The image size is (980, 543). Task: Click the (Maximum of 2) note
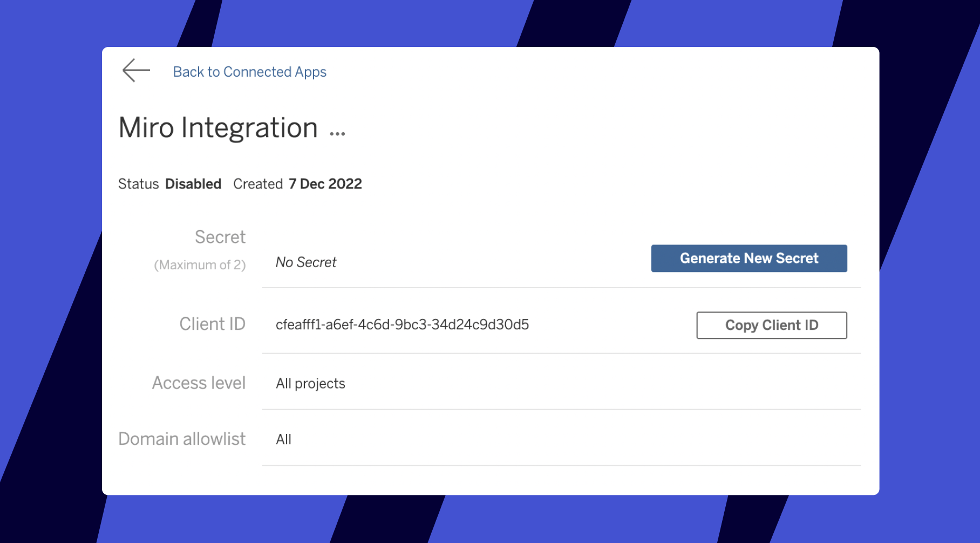coord(200,265)
